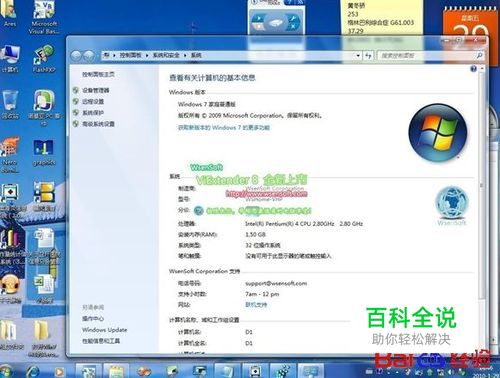Click the Windows 7 logo image
This screenshot has width=500, height=378.
[438, 133]
